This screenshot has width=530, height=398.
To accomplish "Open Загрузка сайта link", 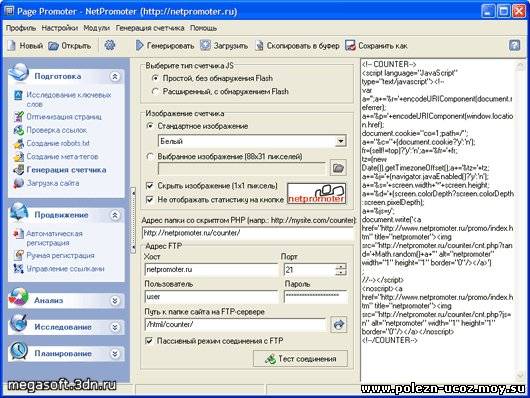I will click(x=53, y=183).
